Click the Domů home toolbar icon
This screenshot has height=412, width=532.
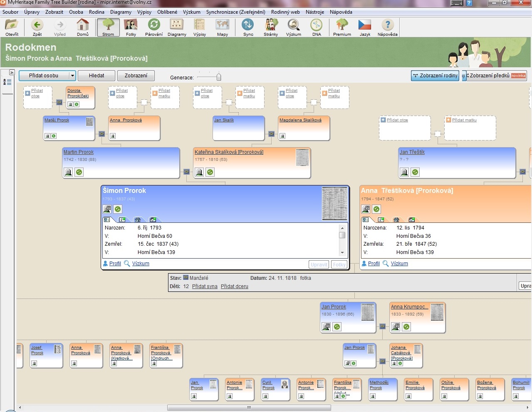[x=83, y=27]
